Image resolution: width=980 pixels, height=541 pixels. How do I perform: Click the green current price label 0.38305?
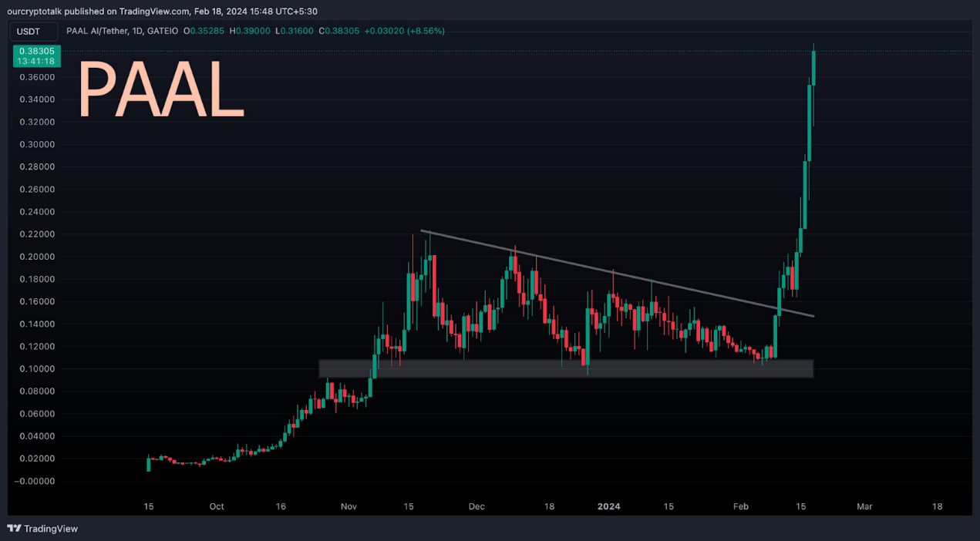point(37,51)
